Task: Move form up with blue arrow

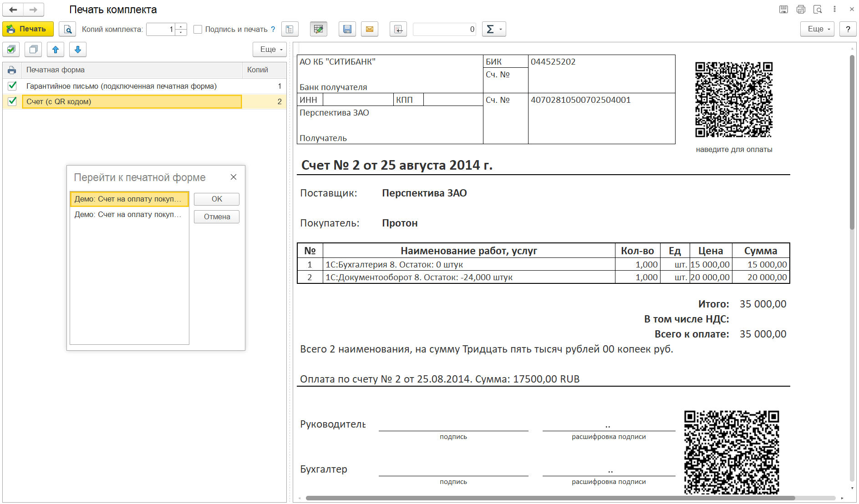Action: coord(56,50)
